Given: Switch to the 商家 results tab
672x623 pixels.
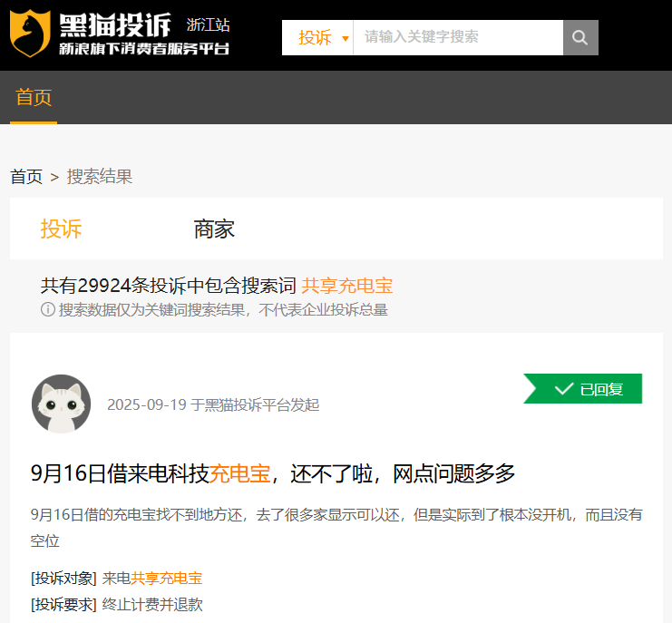Looking at the screenshot, I should click(214, 229).
